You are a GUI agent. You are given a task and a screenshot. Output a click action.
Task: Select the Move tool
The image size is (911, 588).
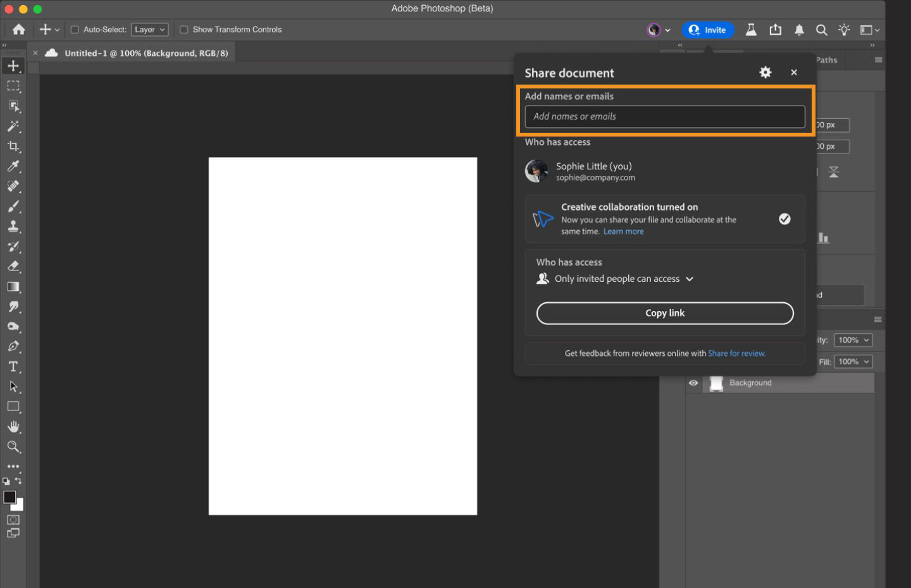13,65
